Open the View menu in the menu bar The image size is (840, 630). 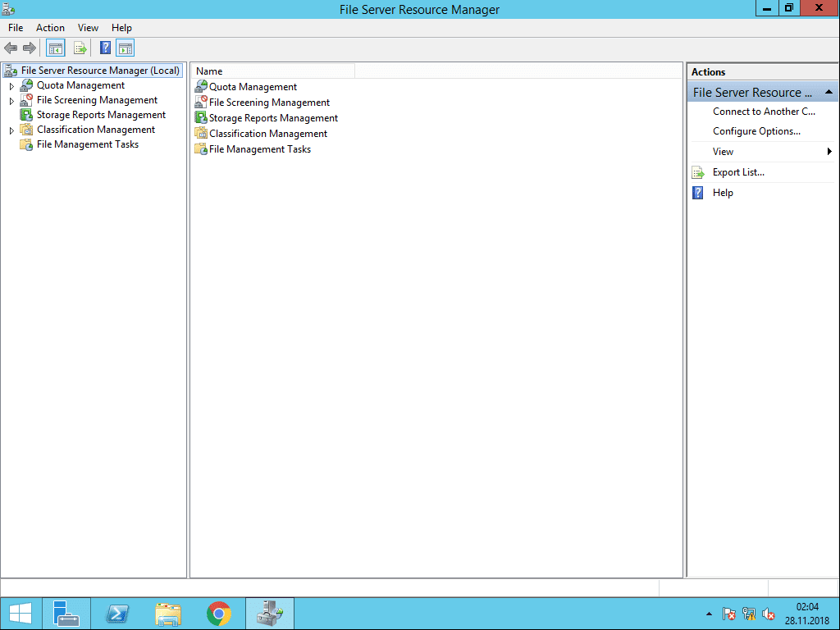(87, 27)
